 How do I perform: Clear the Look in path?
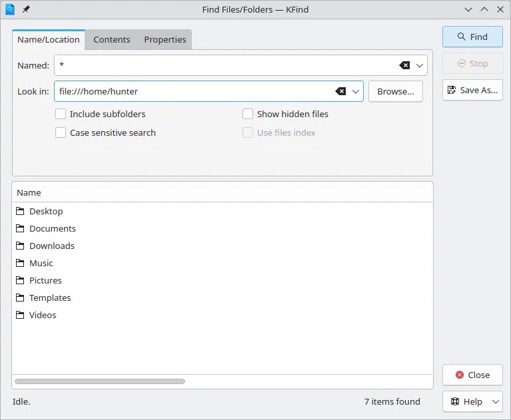[340, 91]
